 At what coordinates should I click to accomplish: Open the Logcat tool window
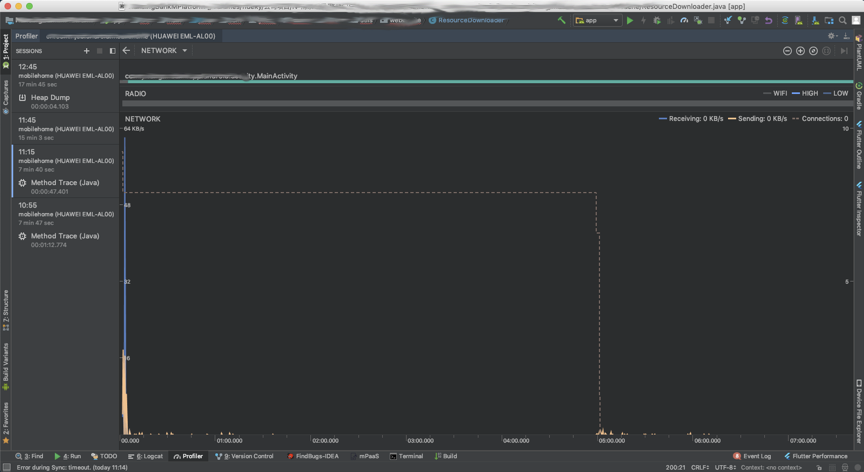tap(145, 456)
